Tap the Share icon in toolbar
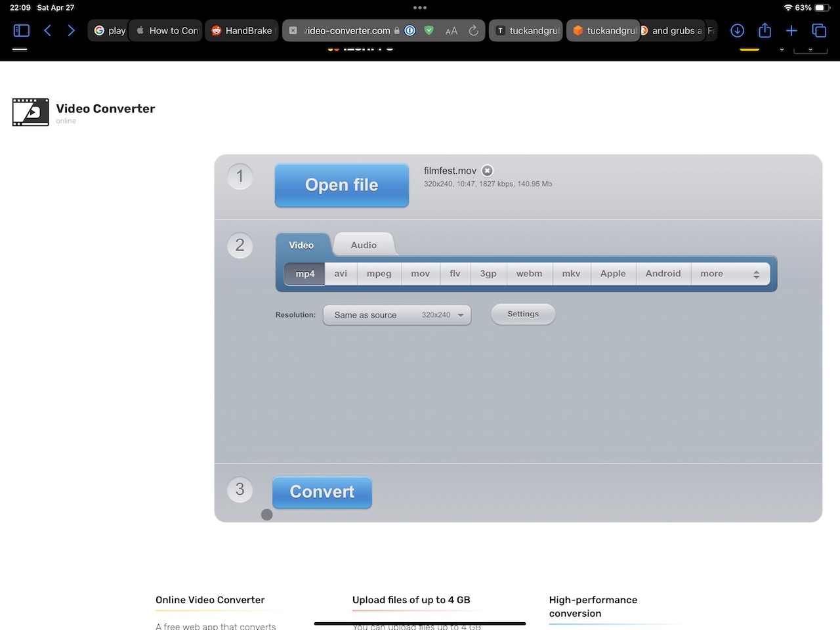This screenshot has height=630, width=840. (765, 31)
